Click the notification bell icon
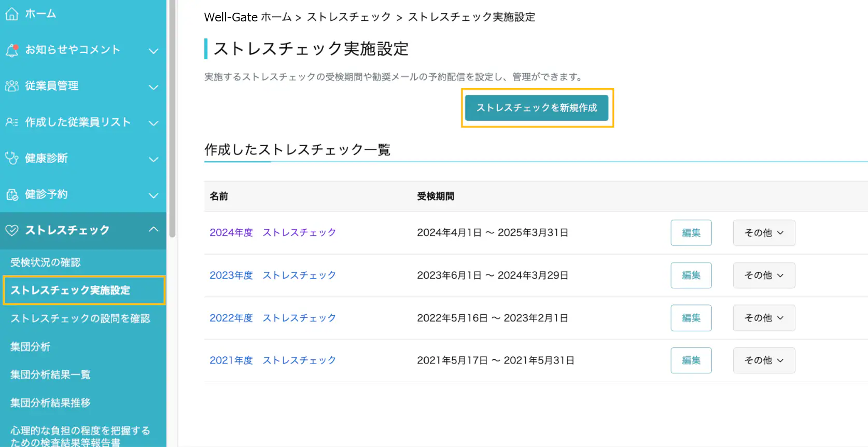 pyautogui.click(x=12, y=50)
